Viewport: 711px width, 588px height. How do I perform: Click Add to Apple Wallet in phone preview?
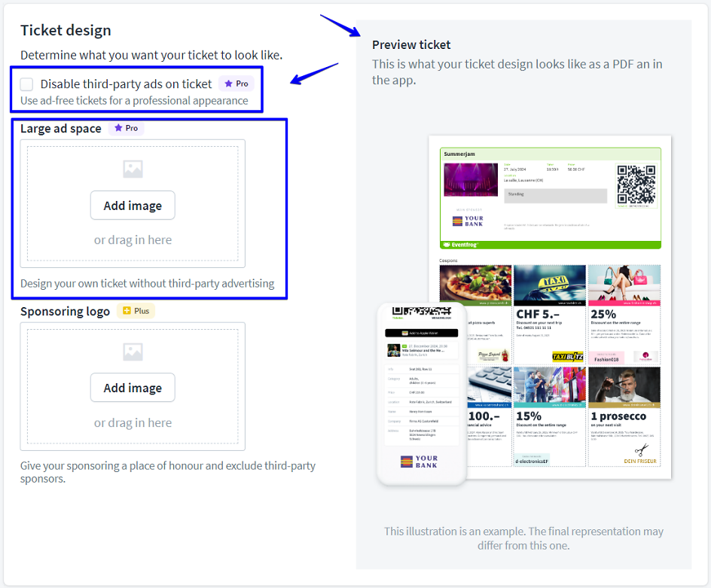click(x=421, y=332)
